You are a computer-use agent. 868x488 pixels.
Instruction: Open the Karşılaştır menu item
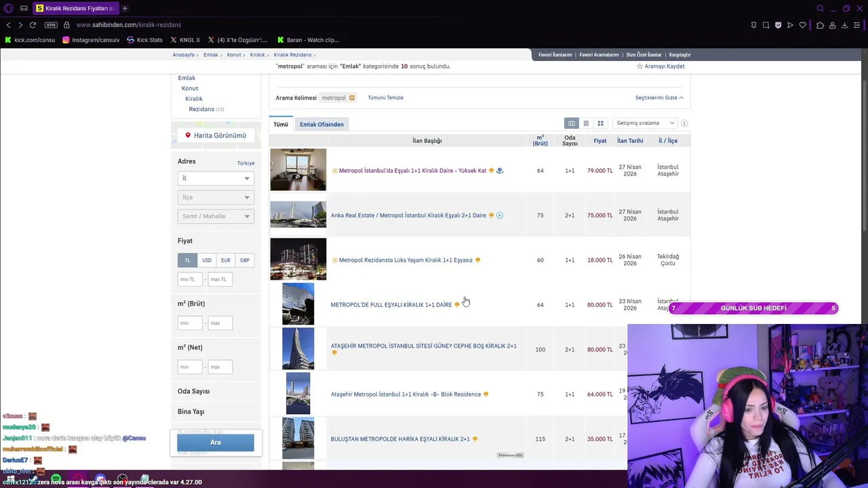[679, 55]
